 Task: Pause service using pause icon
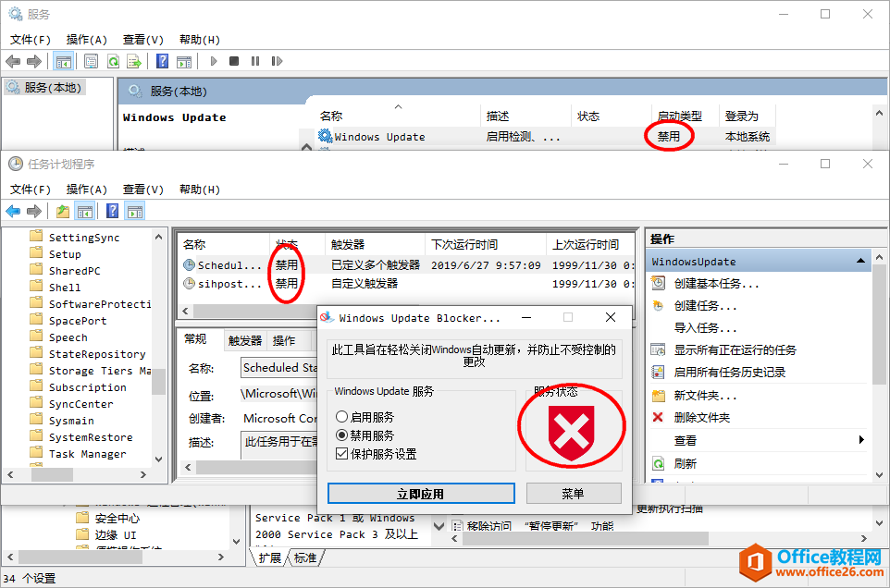coord(255,61)
